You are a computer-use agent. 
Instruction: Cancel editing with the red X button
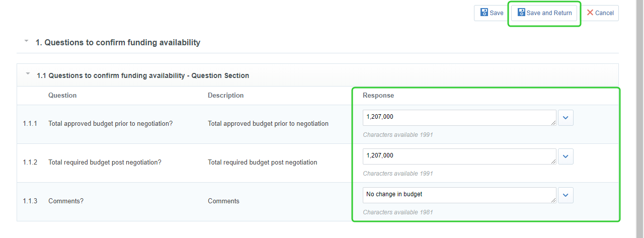[600, 13]
